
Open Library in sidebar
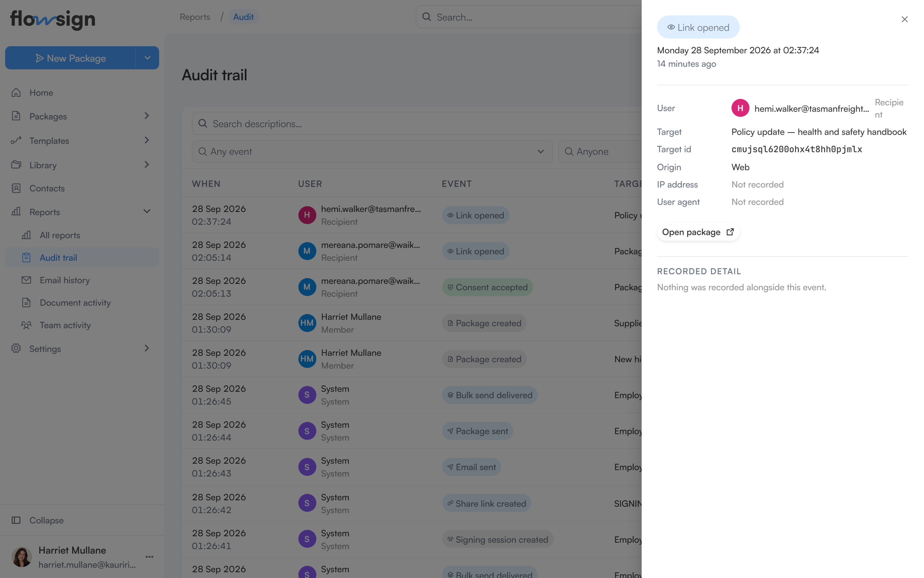[82, 165]
